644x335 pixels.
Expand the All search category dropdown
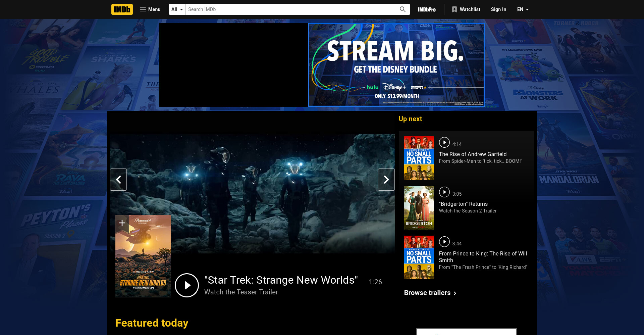coord(177,9)
